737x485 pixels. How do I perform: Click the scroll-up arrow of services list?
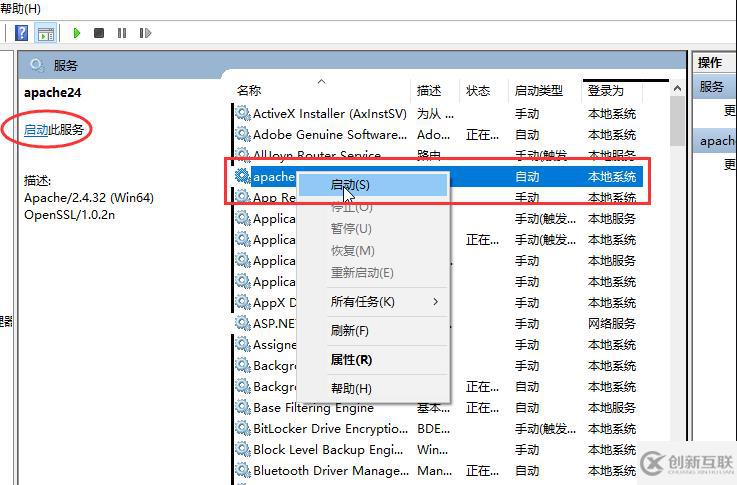677,88
